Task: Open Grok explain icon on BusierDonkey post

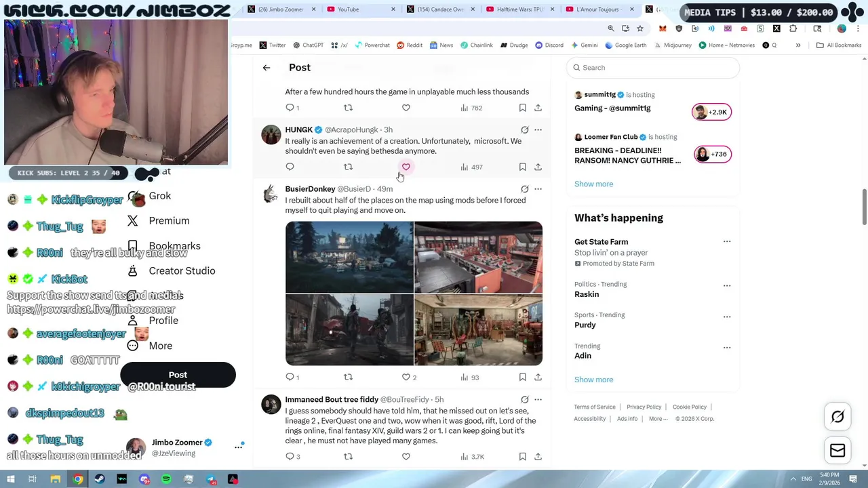Action: 525,189
